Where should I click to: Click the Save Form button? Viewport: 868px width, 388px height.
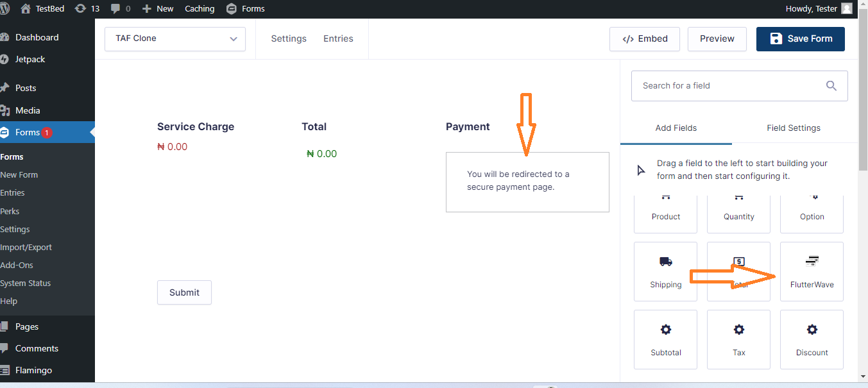point(801,38)
